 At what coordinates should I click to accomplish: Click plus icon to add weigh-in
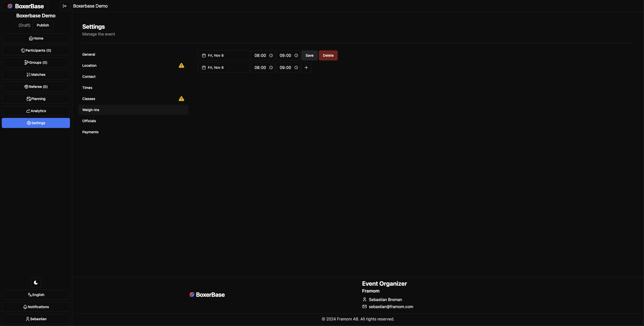point(306,68)
